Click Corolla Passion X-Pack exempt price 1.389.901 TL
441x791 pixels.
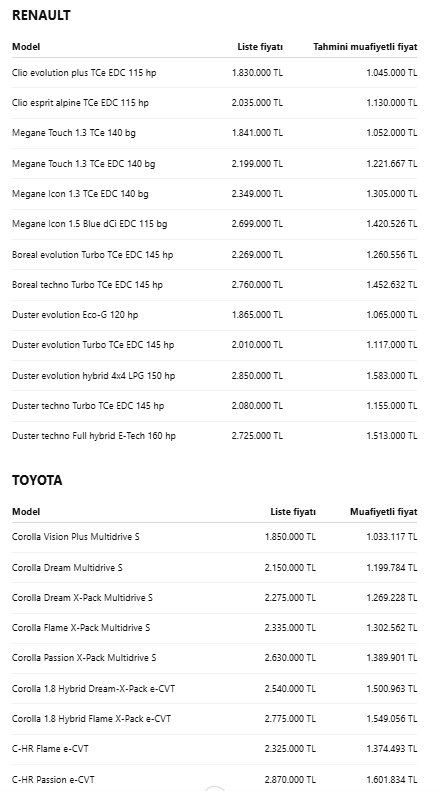click(x=392, y=658)
